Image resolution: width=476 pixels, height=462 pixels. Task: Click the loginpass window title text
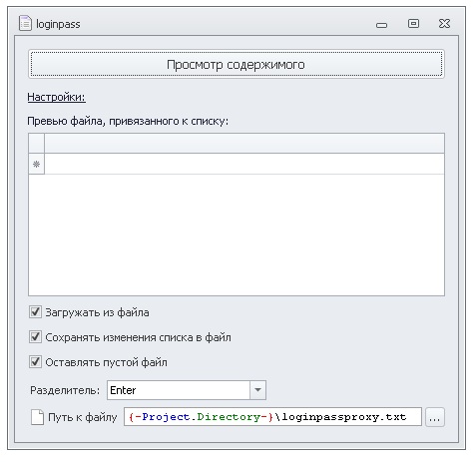[x=58, y=24]
